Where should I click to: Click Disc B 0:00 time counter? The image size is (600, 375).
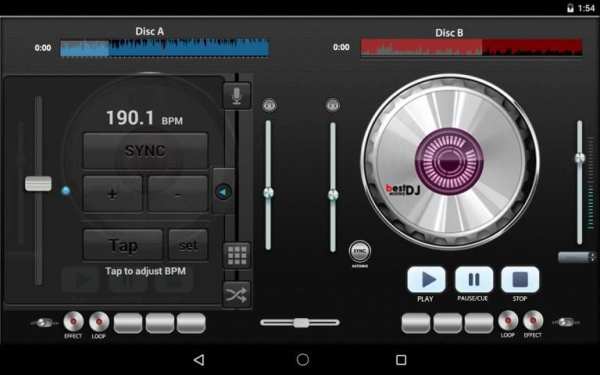point(341,47)
